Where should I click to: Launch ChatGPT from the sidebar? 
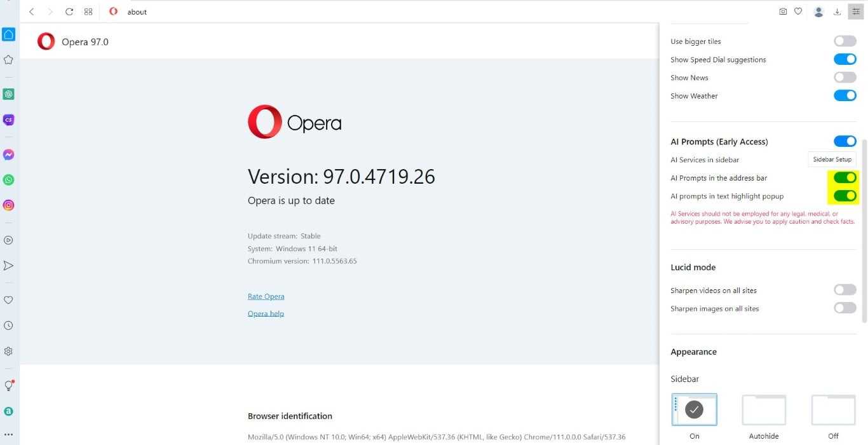[8, 94]
